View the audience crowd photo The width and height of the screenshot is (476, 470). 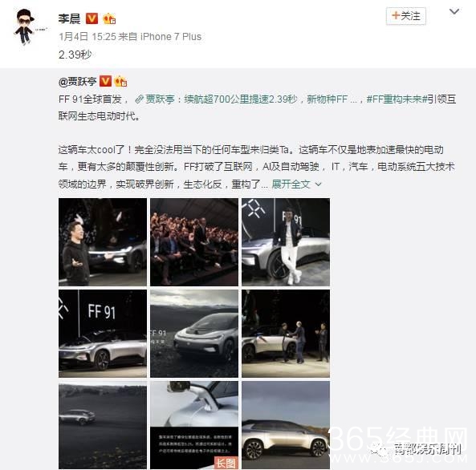point(194,242)
